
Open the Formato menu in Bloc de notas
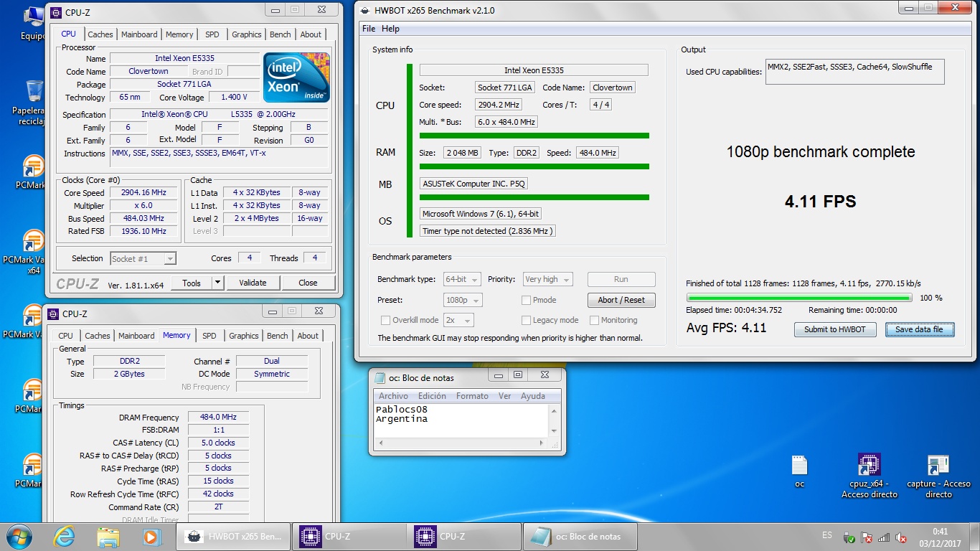point(472,396)
